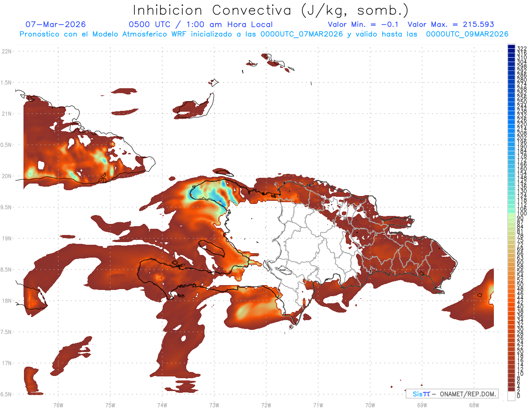Click the '75W' longitude label
This screenshot has width=532, height=411.
click(x=110, y=405)
